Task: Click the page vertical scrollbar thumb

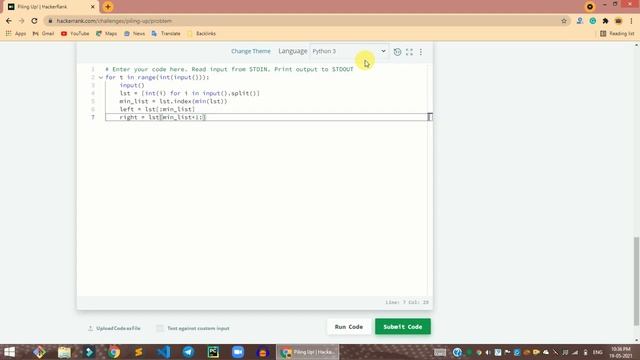Action: 636,281
